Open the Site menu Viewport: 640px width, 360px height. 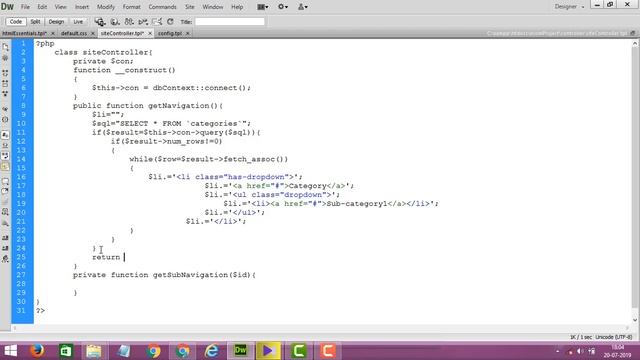point(190,7)
